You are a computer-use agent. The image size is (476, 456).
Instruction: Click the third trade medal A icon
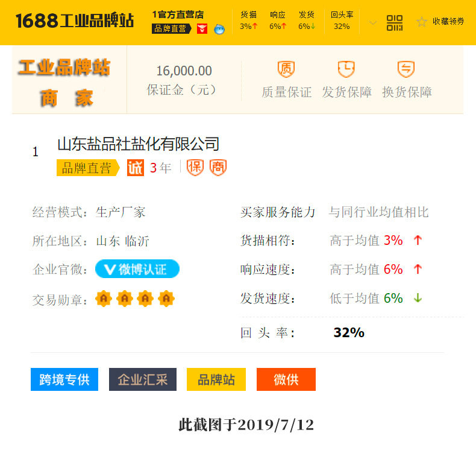[x=145, y=299]
